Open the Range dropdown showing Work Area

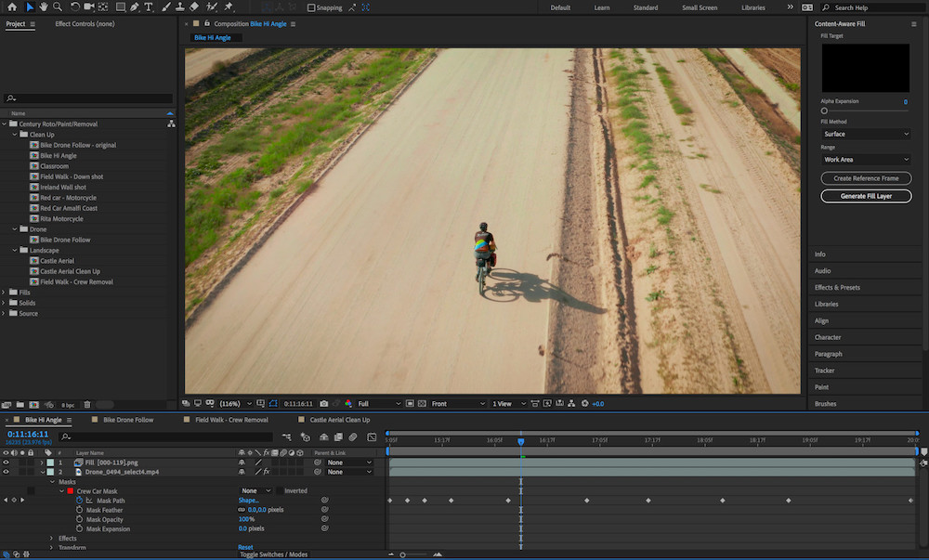(865, 160)
